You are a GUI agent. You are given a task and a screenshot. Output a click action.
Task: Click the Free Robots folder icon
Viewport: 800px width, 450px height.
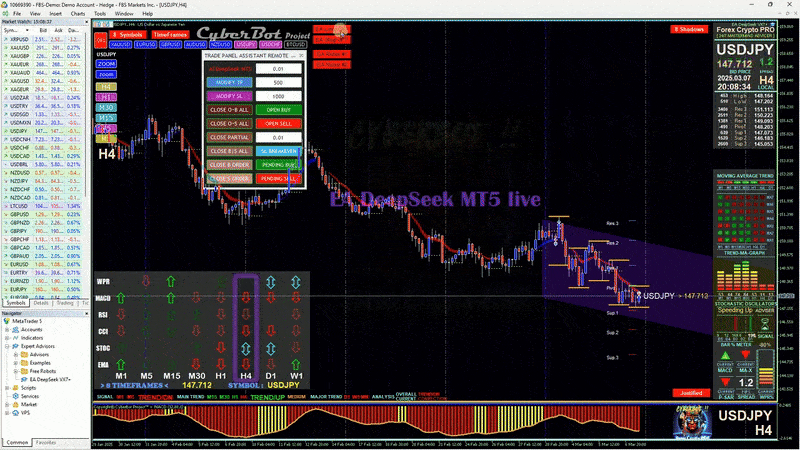pyautogui.click(x=23, y=371)
